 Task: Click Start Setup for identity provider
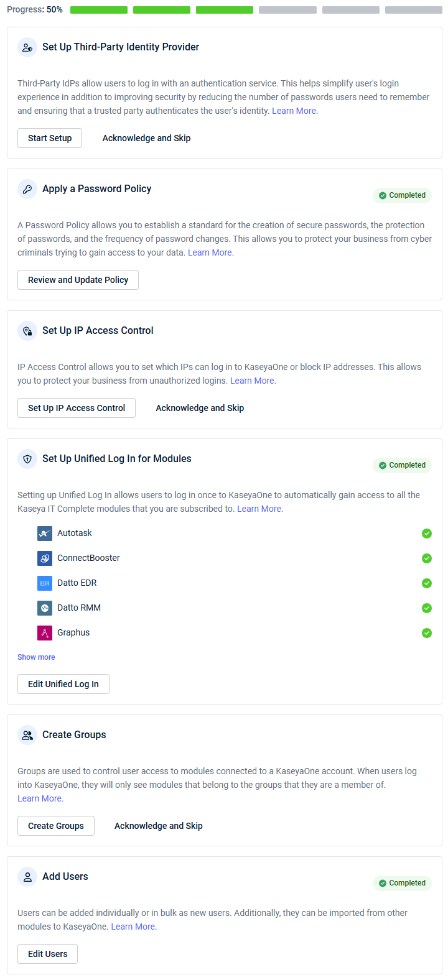[x=50, y=138]
